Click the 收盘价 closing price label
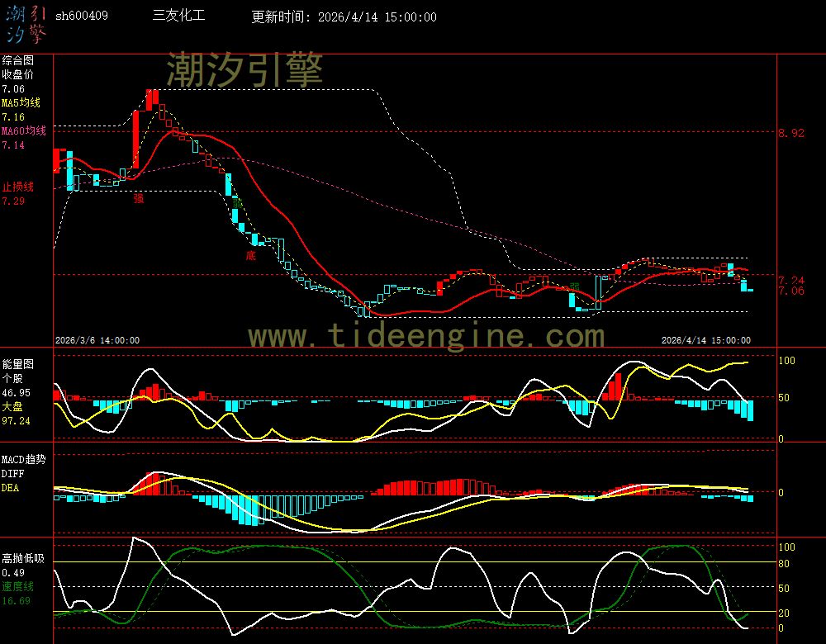This screenshot has width=826, height=644. [x=18, y=74]
